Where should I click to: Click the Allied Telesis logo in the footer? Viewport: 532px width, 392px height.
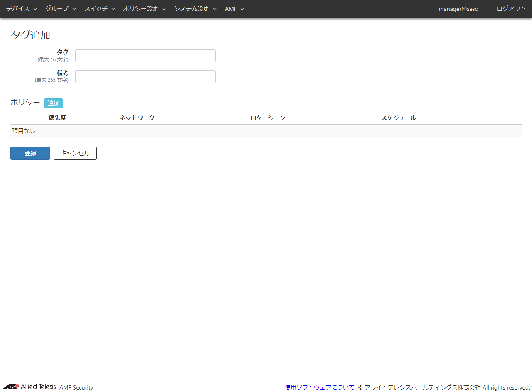point(29,387)
